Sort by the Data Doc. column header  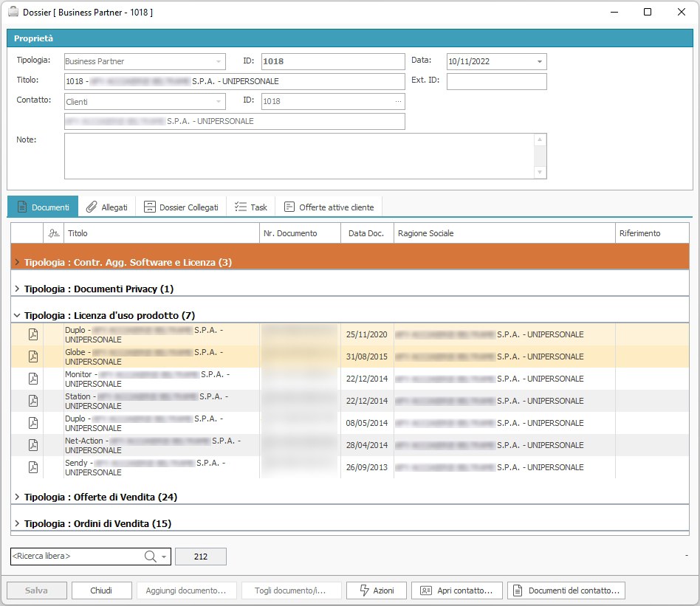(367, 233)
